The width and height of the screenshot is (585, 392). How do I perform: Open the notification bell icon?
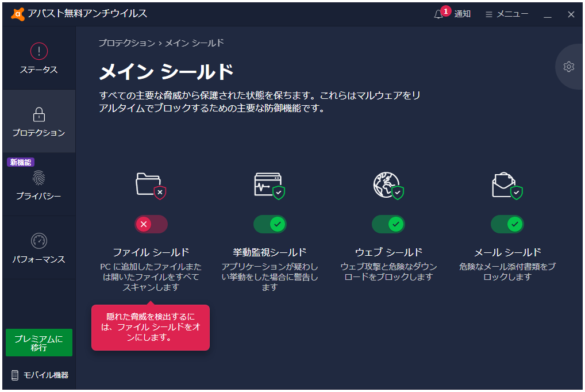point(438,14)
